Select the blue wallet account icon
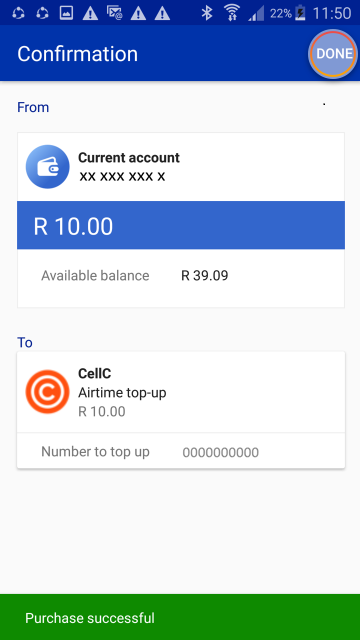 coord(47,167)
